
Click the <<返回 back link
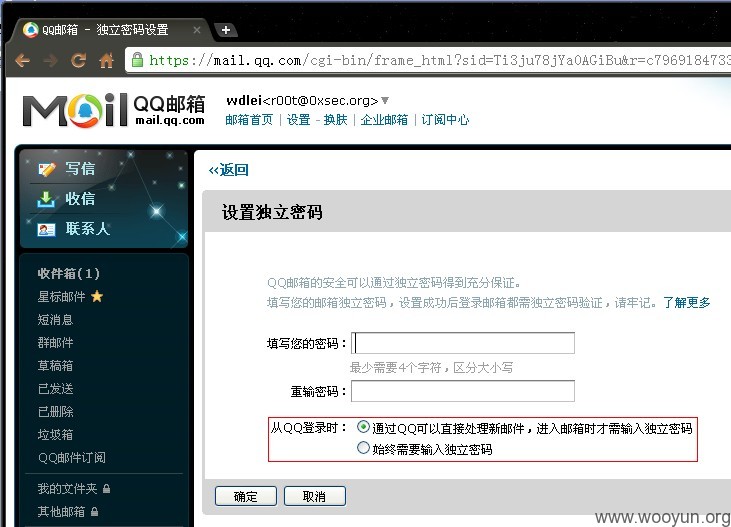(228, 170)
